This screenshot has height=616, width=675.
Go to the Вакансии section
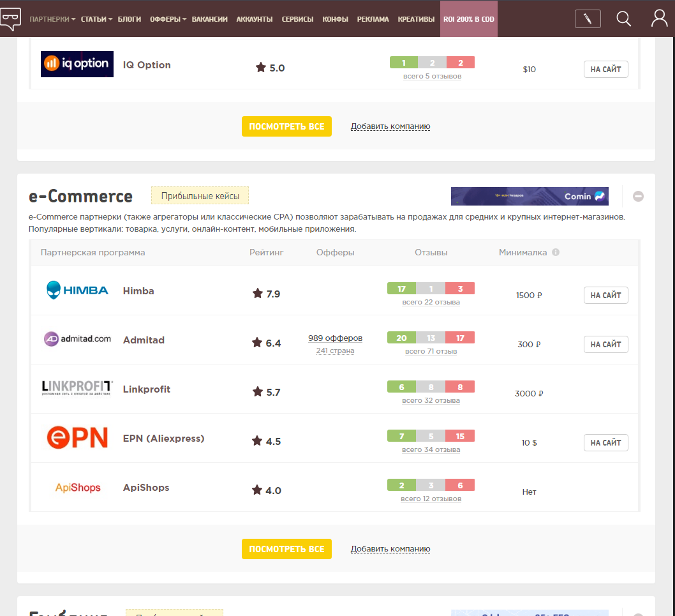(x=210, y=19)
